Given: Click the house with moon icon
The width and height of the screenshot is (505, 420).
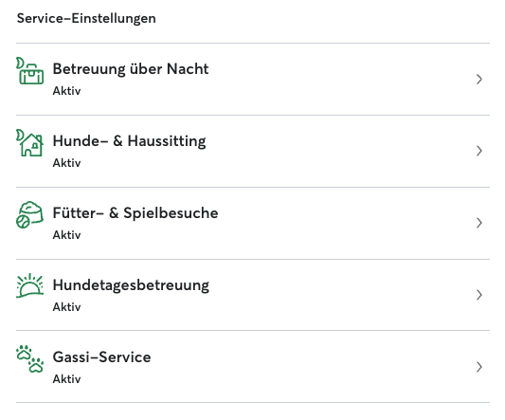Looking at the screenshot, I should (x=29, y=142).
